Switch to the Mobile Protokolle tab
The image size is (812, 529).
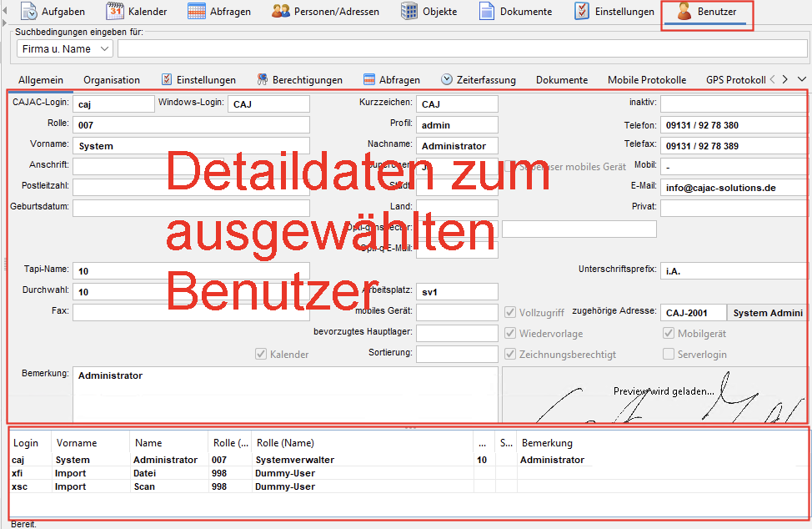647,80
